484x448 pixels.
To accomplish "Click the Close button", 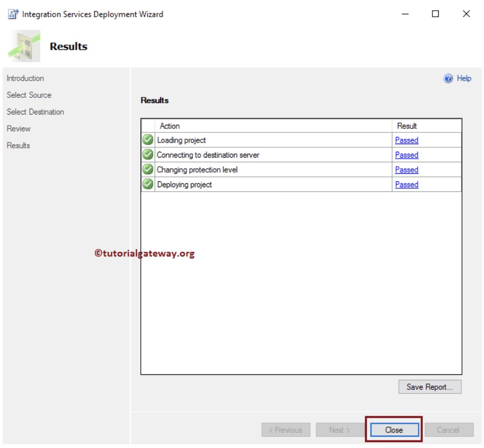I will click(x=394, y=430).
